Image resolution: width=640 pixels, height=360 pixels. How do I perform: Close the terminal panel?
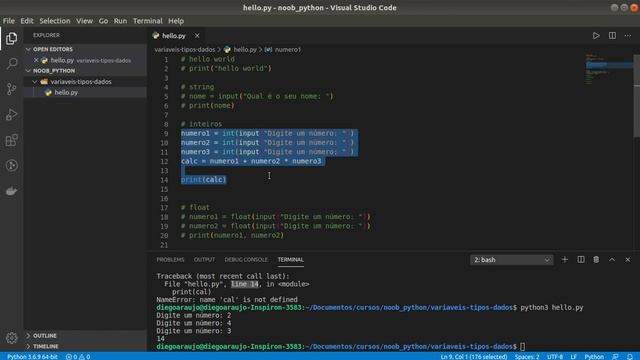click(628, 260)
